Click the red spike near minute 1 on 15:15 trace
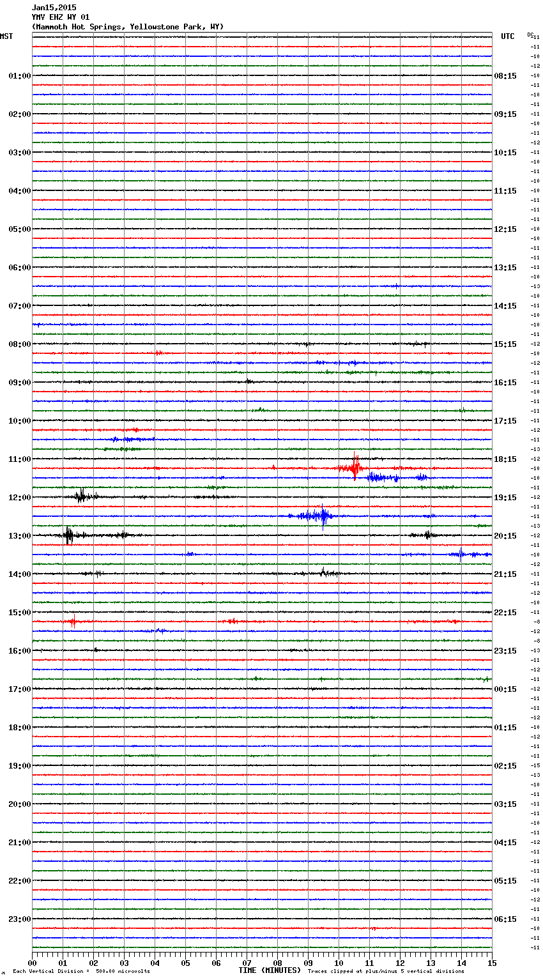543x980 pixels. point(73,620)
